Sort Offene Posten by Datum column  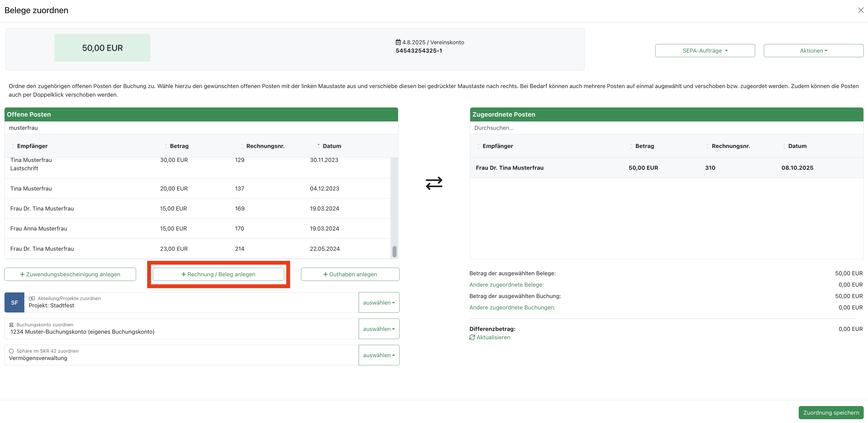click(332, 146)
